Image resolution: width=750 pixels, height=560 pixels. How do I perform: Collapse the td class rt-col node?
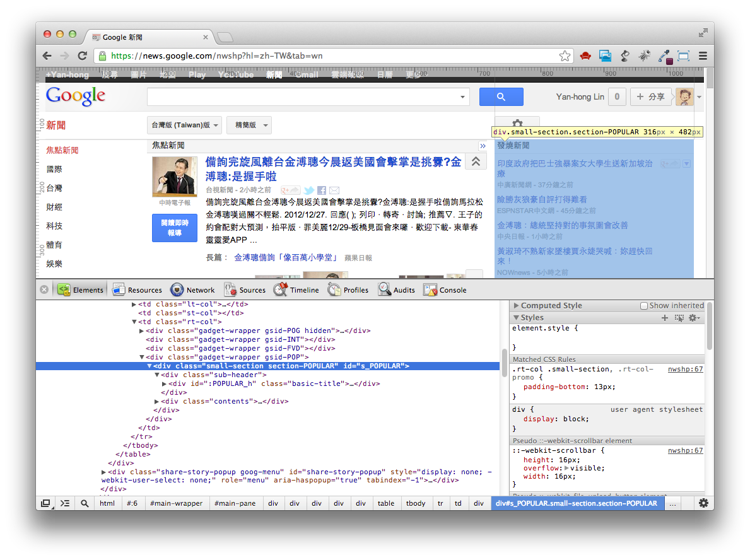click(x=134, y=322)
